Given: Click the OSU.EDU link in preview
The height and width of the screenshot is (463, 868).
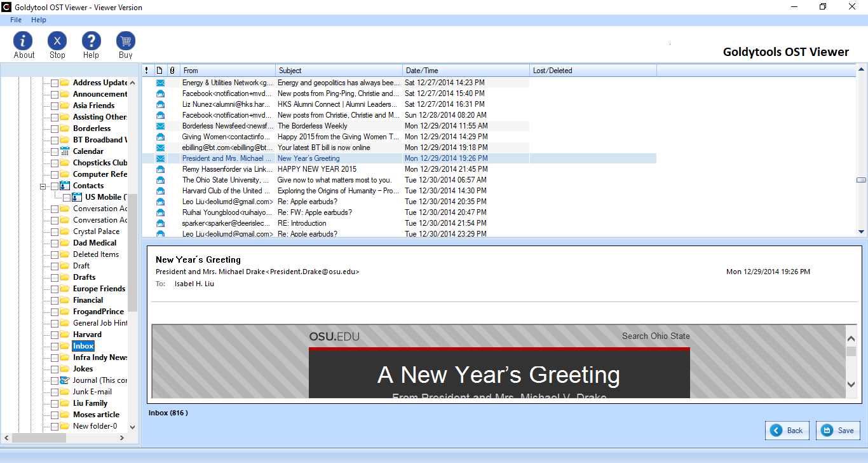Looking at the screenshot, I should tap(334, 336).
